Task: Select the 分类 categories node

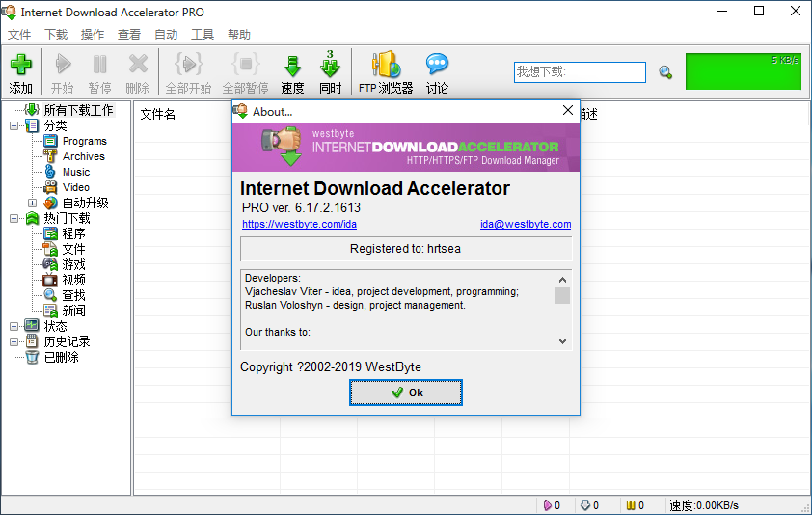Action: click(55, 125)
